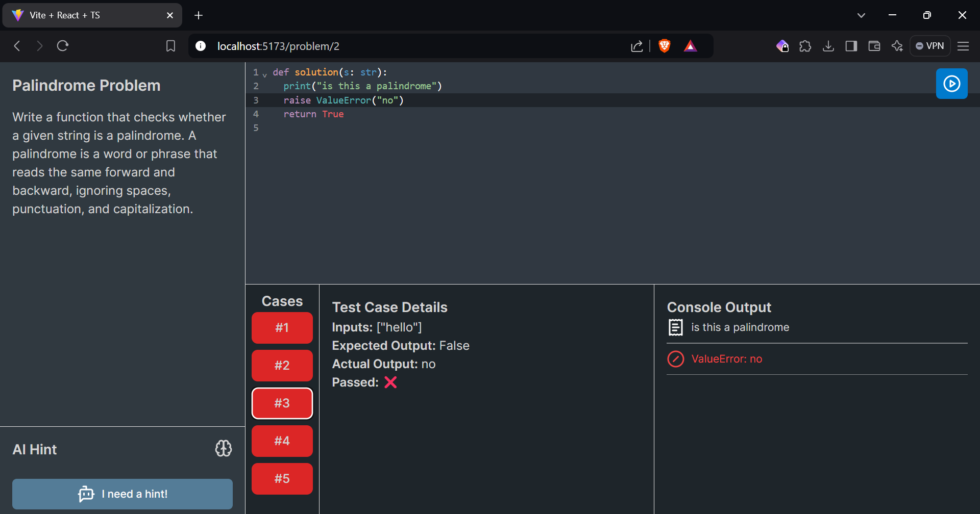This screenshot has height=514, width=980.
Task: Click the AI Hint heading
Action: click(35, 449)
